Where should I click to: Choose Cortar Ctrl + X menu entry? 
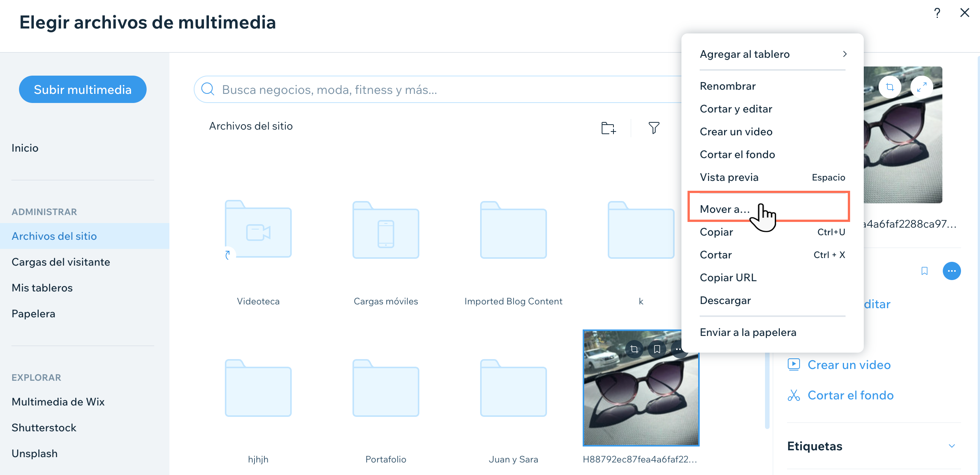tap(772, 255)
